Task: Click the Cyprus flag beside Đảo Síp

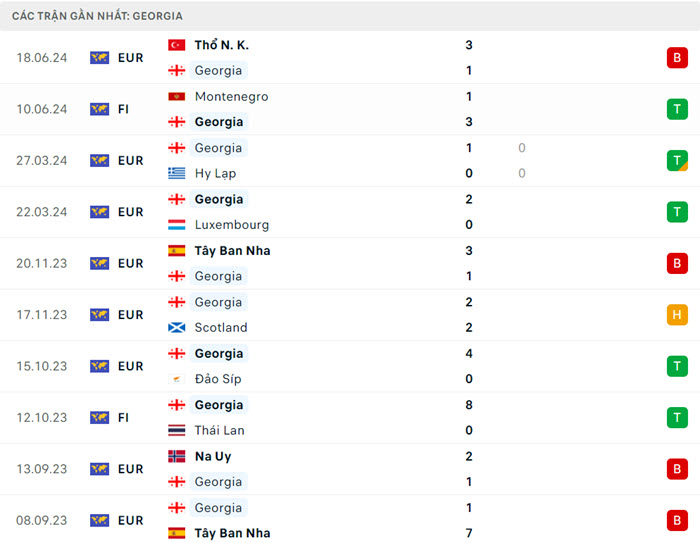Action: coord(176,379)
